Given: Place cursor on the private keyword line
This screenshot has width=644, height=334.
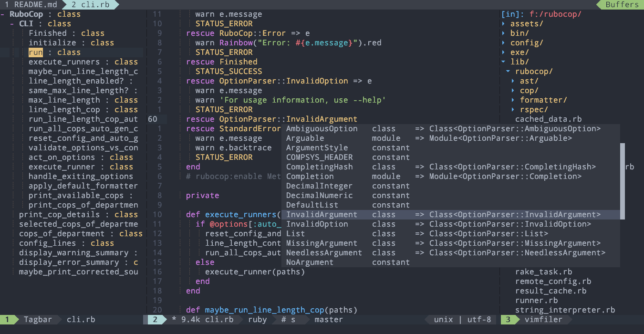Looking at the screenshot, I should pyautogui.click(x=203, y=196).
